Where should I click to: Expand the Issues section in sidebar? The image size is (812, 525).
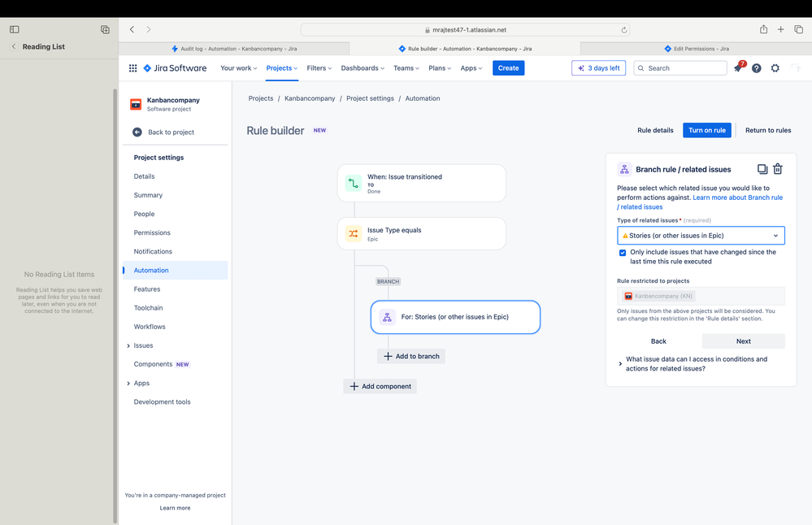[x=128, y=346]
